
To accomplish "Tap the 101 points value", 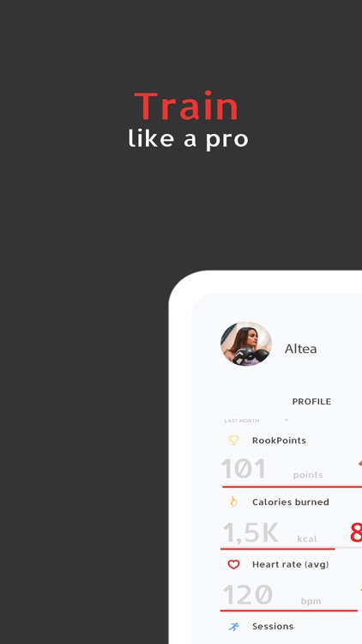I will 272,470.
